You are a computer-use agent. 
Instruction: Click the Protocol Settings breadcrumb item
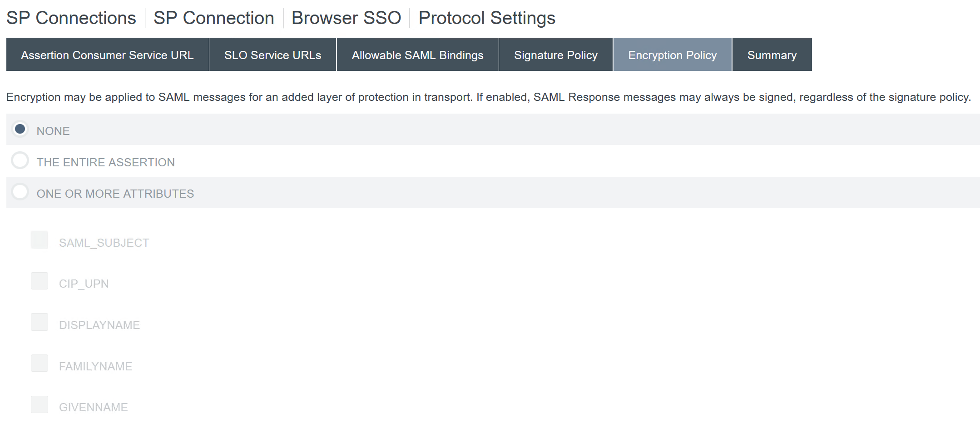point(486,18)
